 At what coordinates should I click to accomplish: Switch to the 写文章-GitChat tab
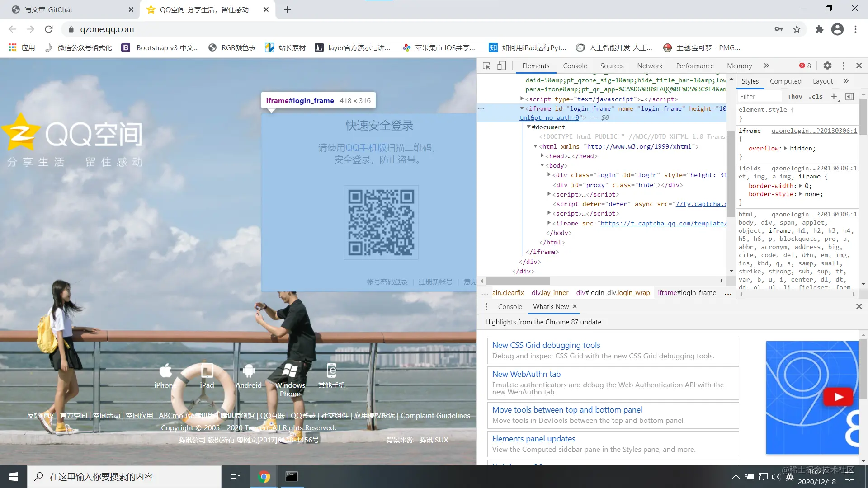72,9
